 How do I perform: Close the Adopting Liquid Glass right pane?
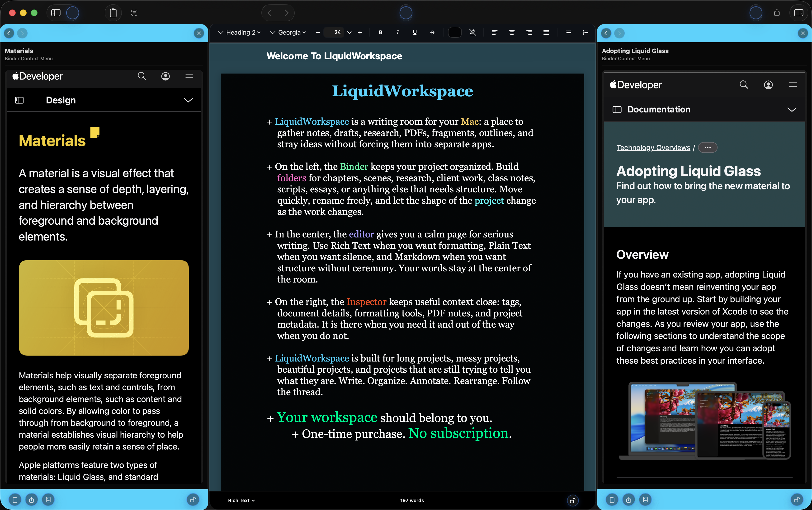pos(803,33)
